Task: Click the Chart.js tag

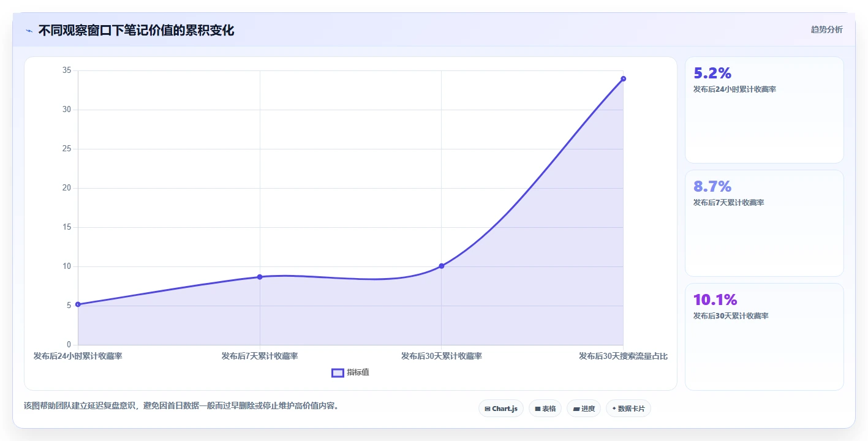Action: 500,409
